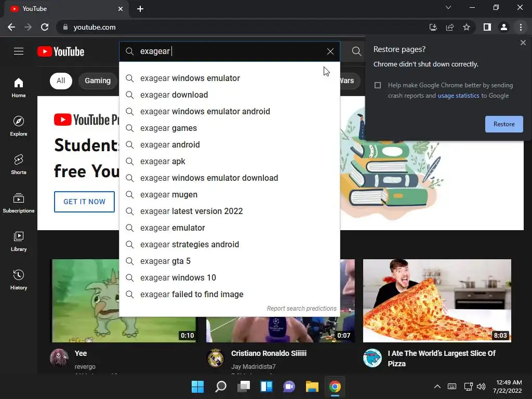Image resolution: width=532 pixels, height=399 pixels.
Task: Choose suggestion exagear mugen
Action: (229, 194)
